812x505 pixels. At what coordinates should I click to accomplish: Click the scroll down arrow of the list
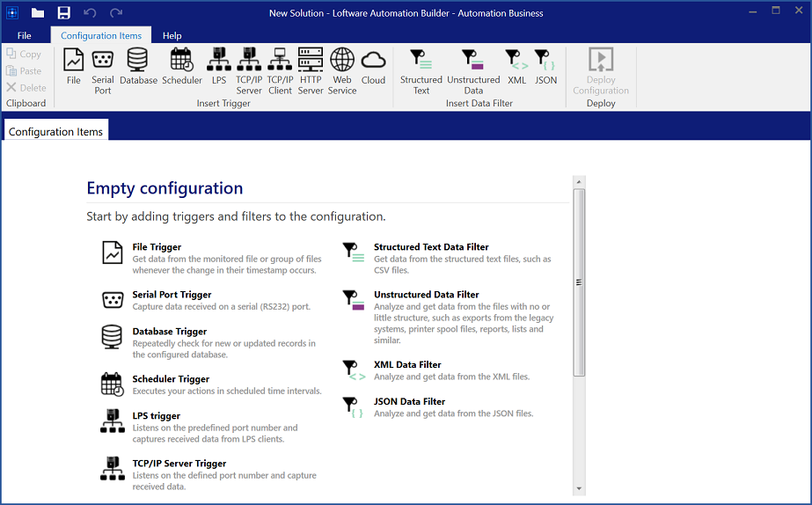579,487
